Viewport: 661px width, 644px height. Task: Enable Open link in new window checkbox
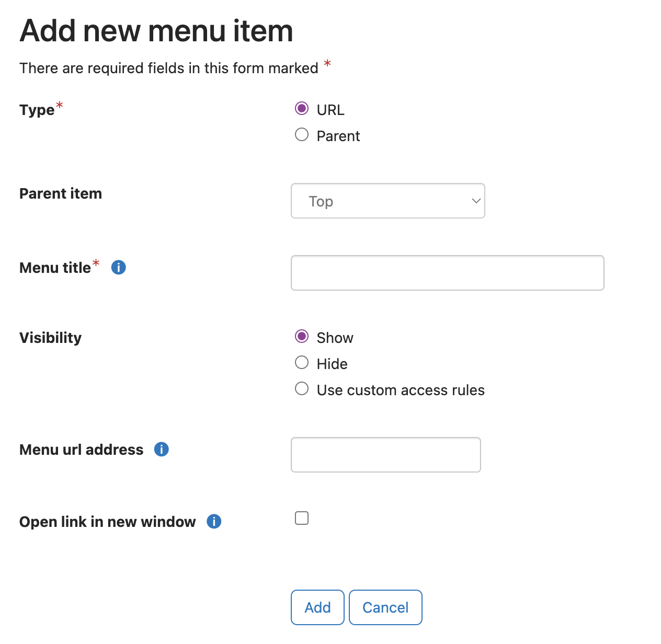pos(302,518)
